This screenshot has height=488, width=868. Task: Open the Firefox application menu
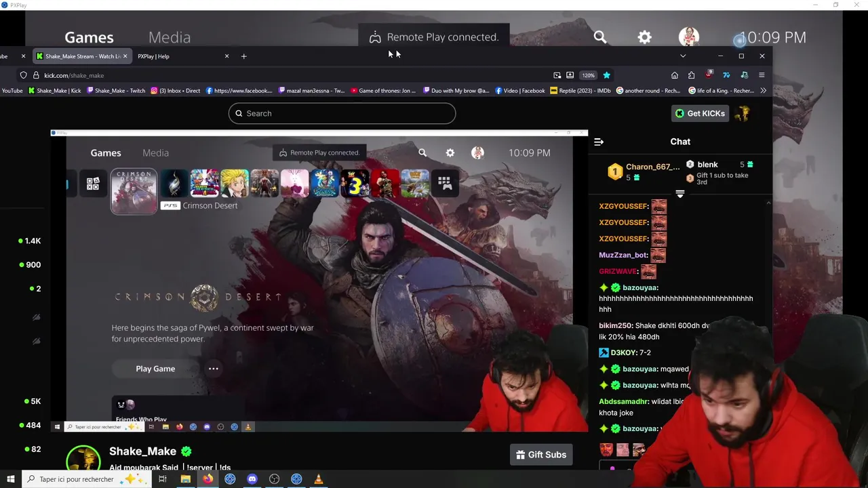(x=762, y=75)
